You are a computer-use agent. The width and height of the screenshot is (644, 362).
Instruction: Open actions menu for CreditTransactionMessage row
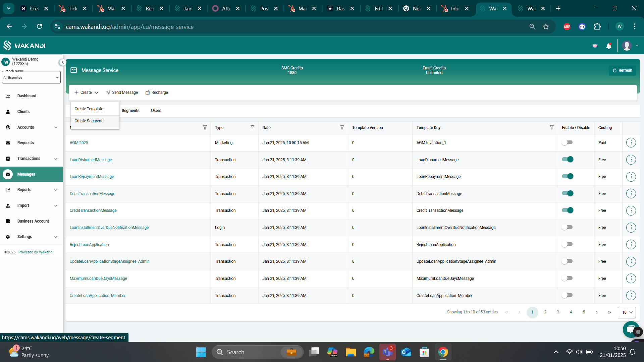(631, 210)
